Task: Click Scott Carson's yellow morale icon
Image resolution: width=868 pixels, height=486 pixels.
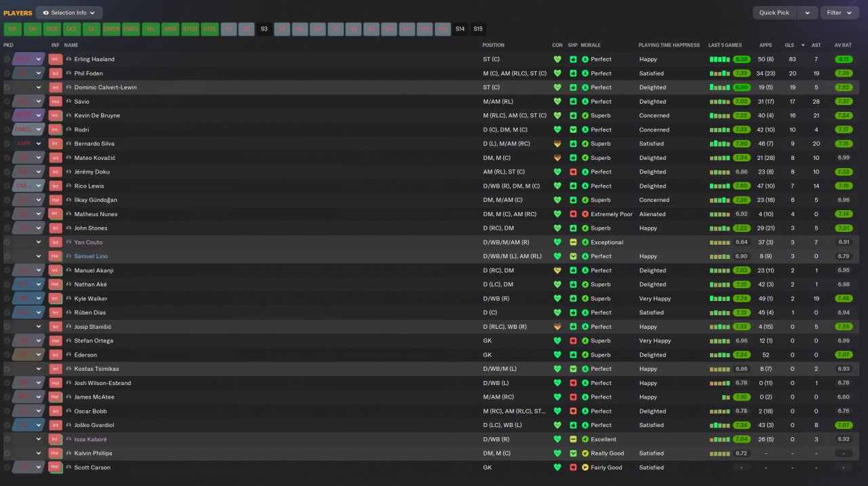Action: pos(585,468)
